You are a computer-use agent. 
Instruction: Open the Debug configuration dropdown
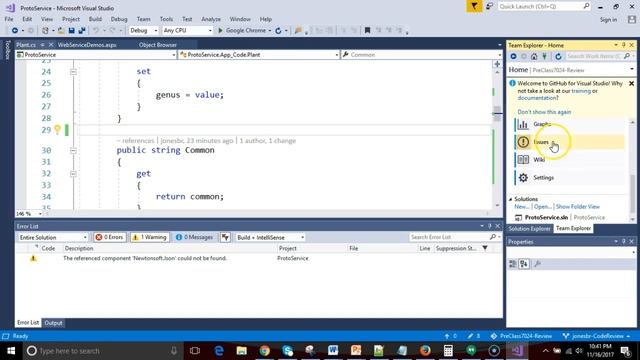[143, 31]
